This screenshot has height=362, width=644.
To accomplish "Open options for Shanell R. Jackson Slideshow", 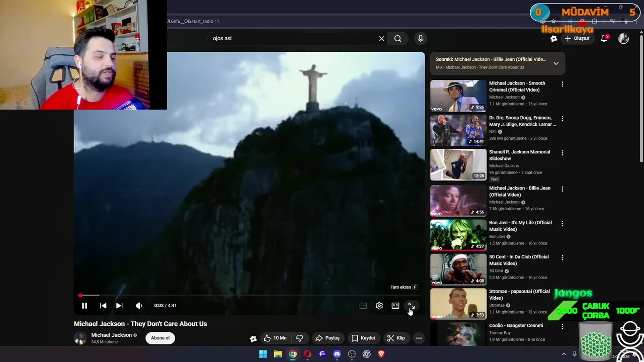I will (562, 153).
